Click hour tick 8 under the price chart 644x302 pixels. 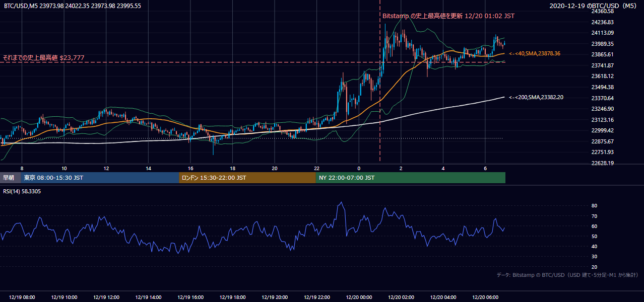coord(22,168)
